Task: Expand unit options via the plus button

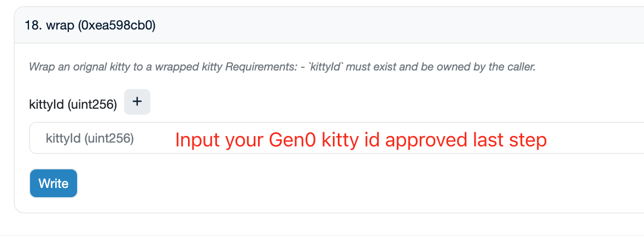Action: tap(137, 102)
